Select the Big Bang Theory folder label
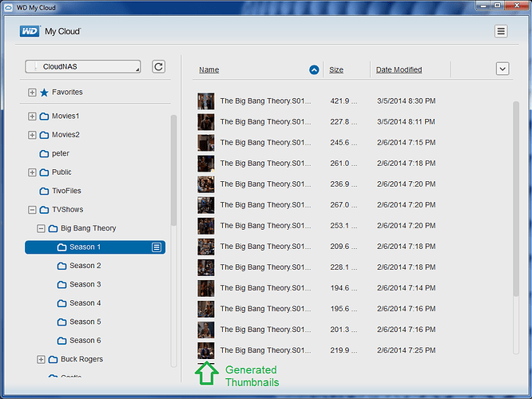 coord(88,228)
